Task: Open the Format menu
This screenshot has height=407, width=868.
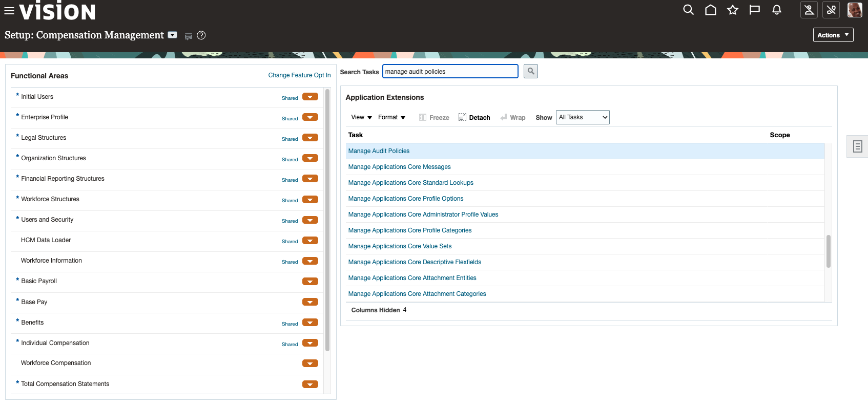Action: click(391, 117)
